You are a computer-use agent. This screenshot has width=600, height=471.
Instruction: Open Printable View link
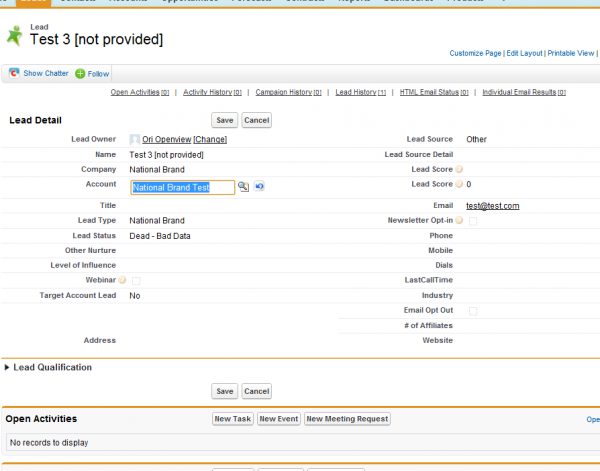click(x=571, y=53)
